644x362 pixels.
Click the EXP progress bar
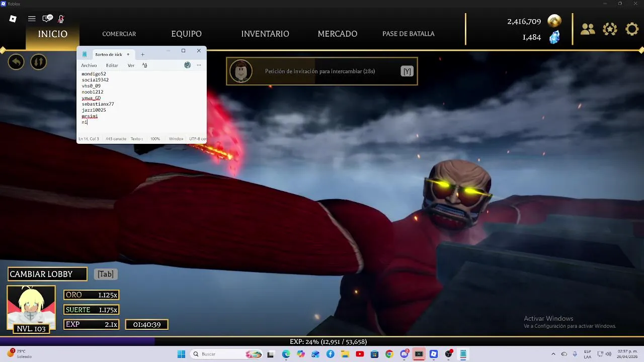click(322, 341)
